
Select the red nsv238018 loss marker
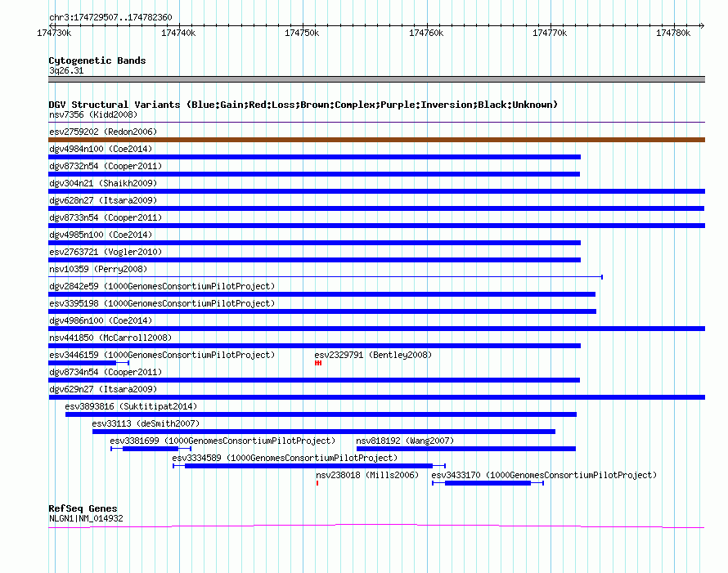tap(317, 483)
